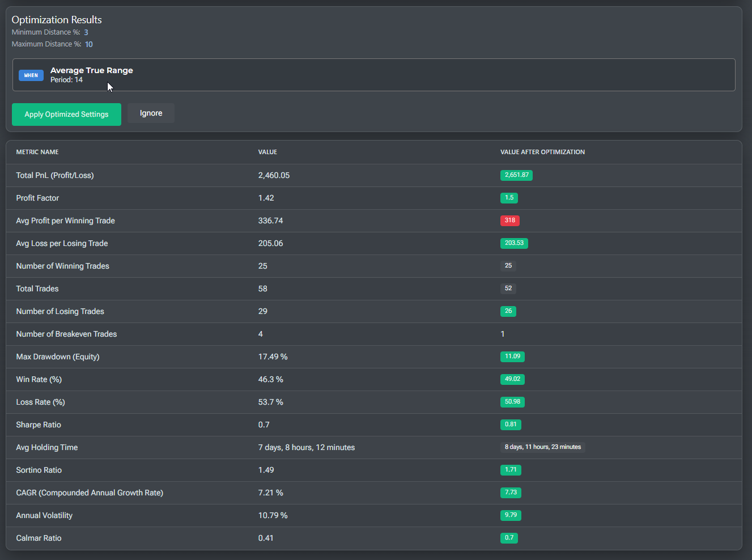The image size is (752, 560).
Task: Click the blue WHEN badge
Action: (x=31, y=75)
